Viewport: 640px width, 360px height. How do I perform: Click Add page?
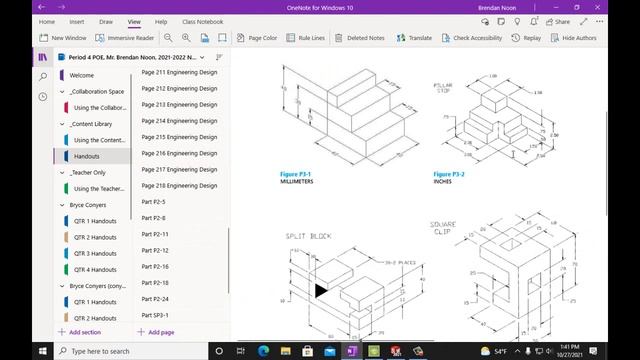click(x=156, y=332)
